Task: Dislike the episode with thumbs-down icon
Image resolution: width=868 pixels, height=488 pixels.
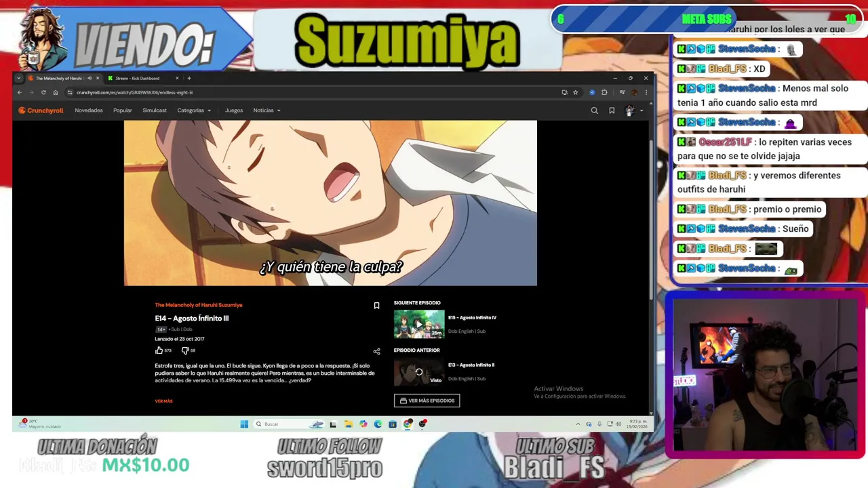Action: coord(184,350)
